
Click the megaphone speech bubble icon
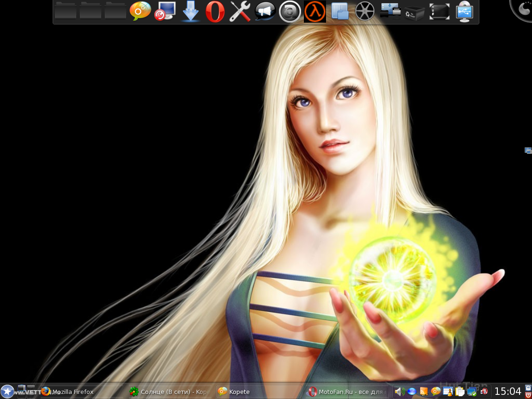(x=265, y=12)
